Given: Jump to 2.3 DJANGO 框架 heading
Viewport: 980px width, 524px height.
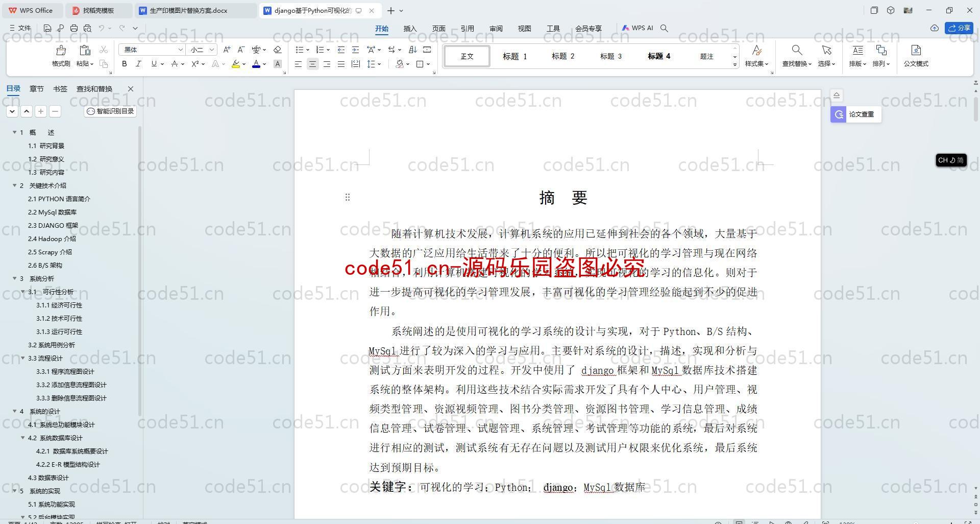Looking at the screenshot, I should click(53, 225).
